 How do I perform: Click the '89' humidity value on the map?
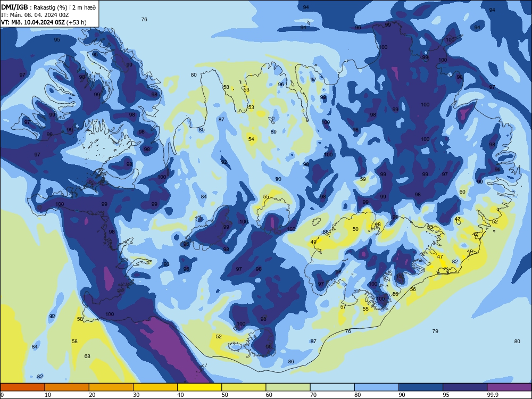click(x=273, y=131)
